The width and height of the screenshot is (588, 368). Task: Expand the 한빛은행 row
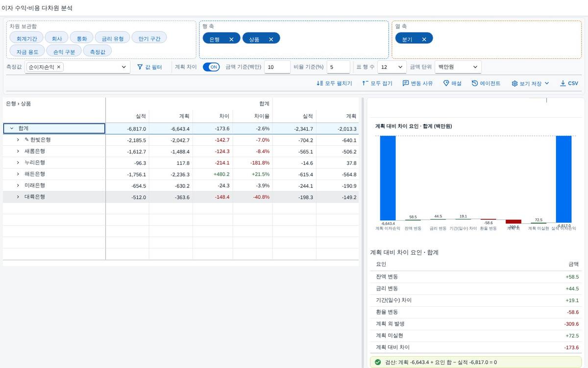click(x=18, y=140)
